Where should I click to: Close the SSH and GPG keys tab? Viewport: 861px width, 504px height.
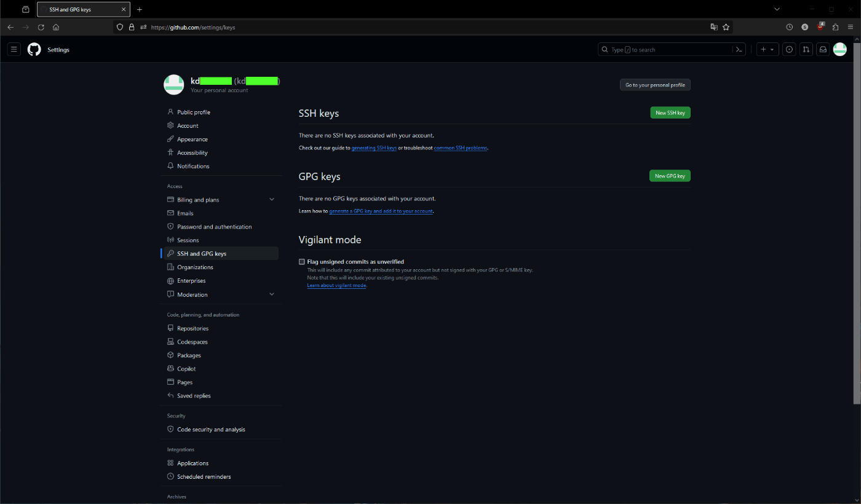coord(124,9)
